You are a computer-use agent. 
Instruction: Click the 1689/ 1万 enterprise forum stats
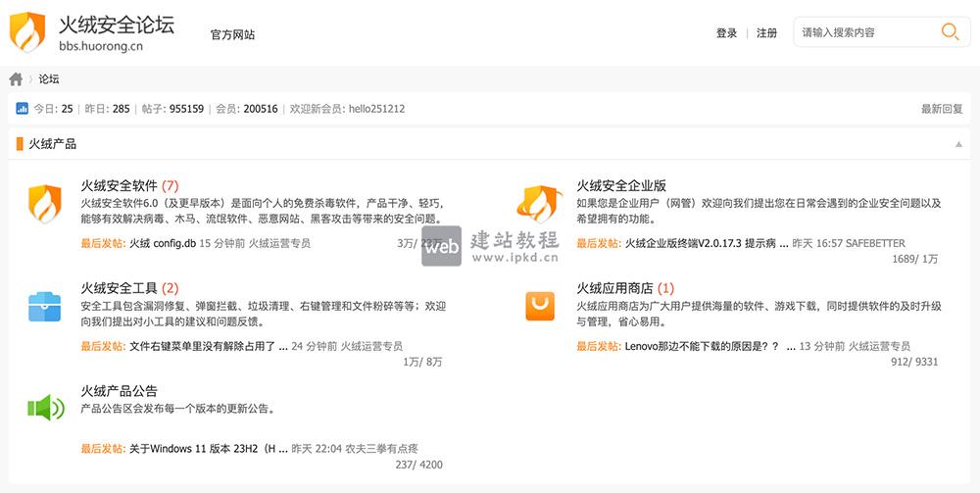(x=915, y=260)
